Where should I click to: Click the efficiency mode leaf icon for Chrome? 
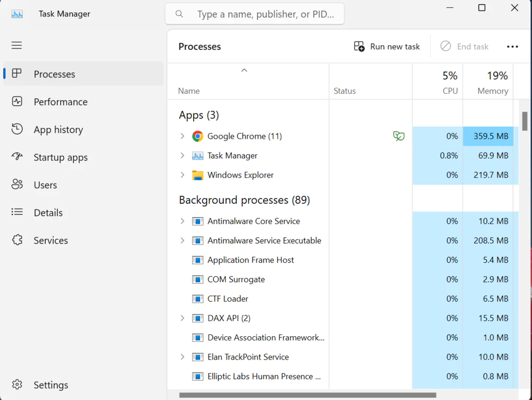pyautogui.click(x=398, y=136)
